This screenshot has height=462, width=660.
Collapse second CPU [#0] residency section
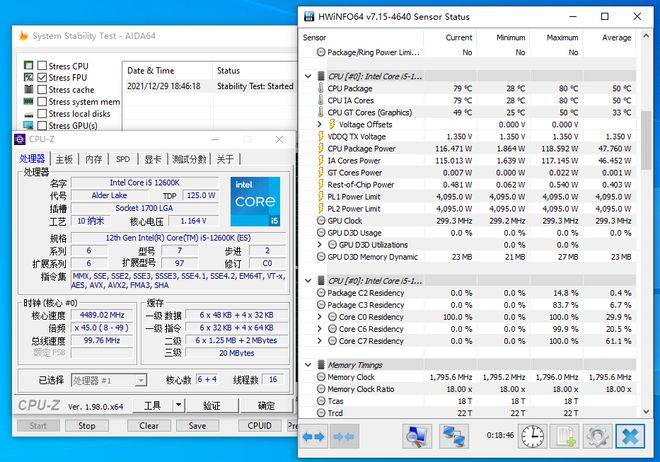coord(308,281)
